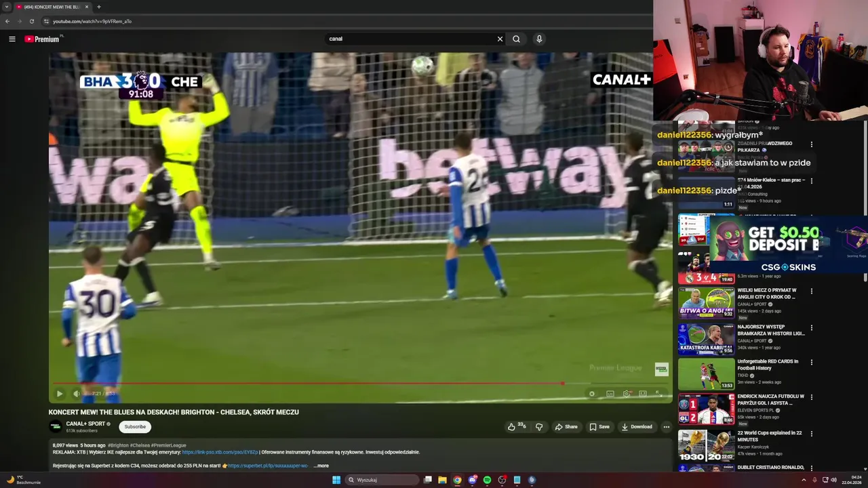
Task: Open options for 'ENDRICK NAUCZA FUTBOLU' video
Action: tap(811, 397)
